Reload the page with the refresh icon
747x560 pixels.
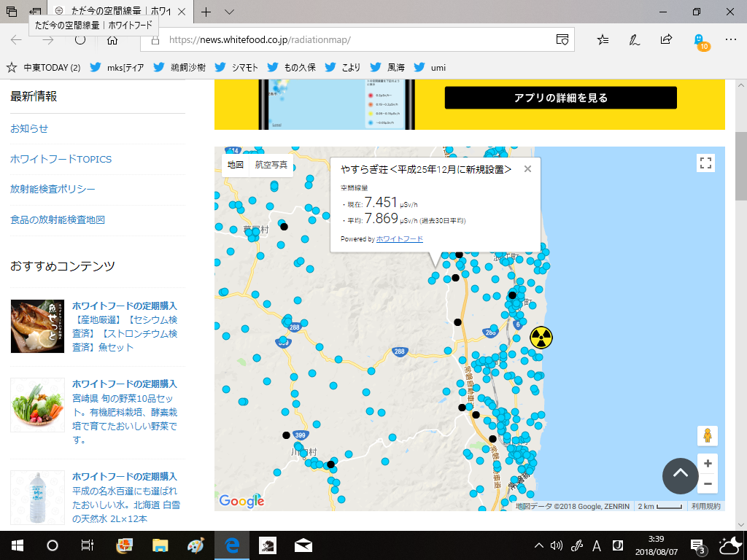coord(80,40)
